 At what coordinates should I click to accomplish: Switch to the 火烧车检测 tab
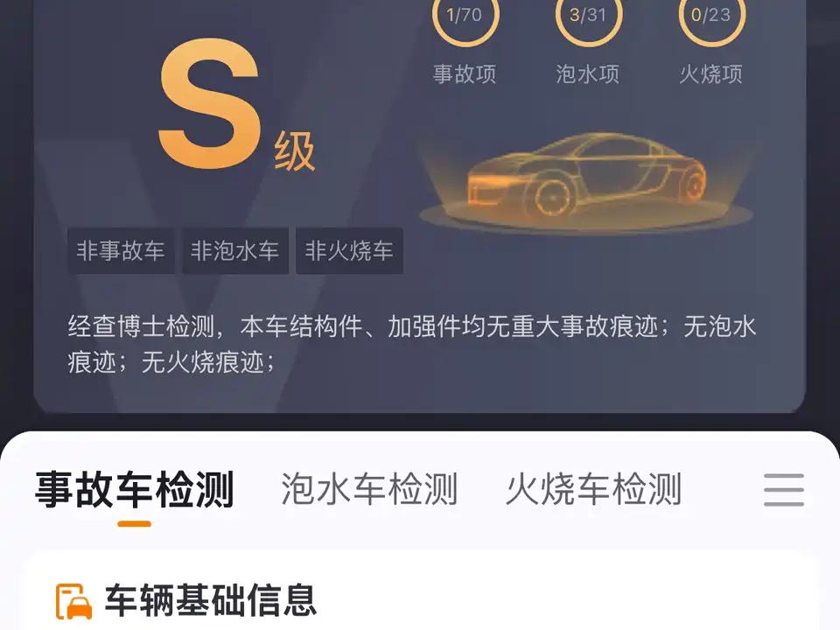click(x=593, y=489)
